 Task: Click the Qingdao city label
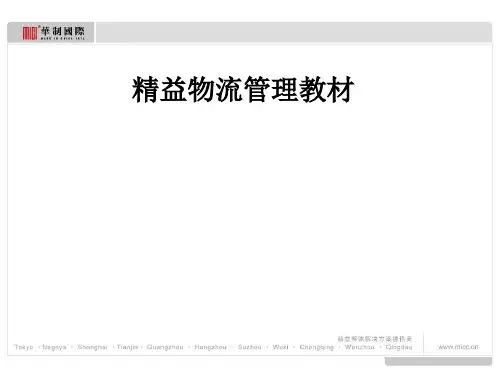[399, 347]
